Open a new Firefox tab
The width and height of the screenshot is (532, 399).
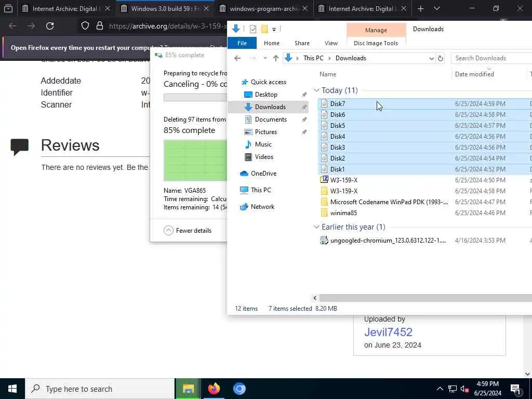pyautogui.click(x=420, y=9)
